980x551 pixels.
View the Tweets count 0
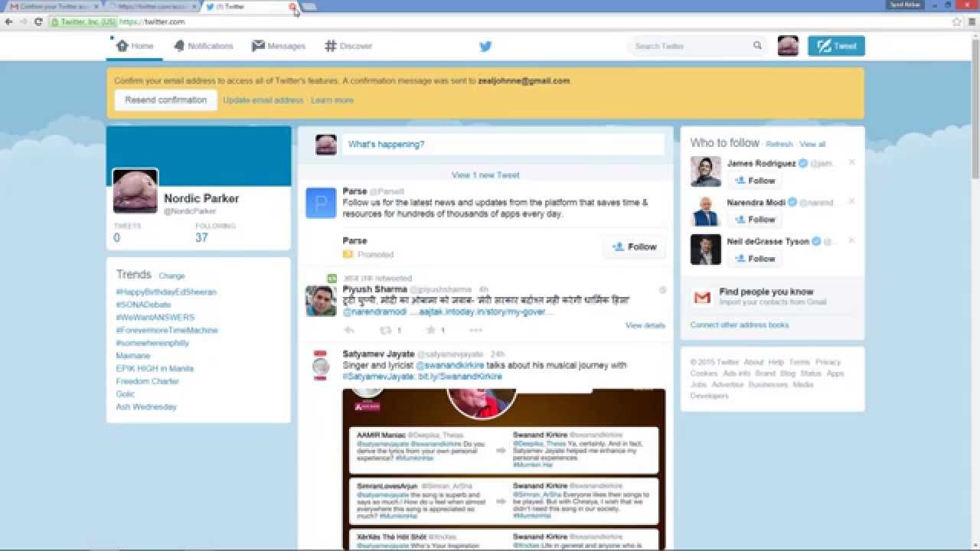tap(116, 238)
